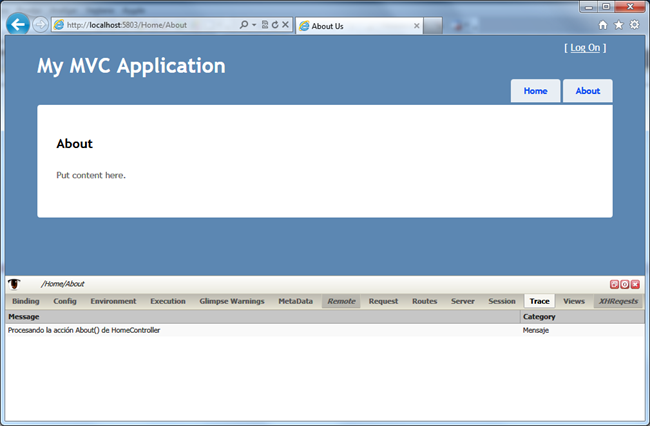Stop loading with the X icon
650x426 pixels.
coord(285,25)
